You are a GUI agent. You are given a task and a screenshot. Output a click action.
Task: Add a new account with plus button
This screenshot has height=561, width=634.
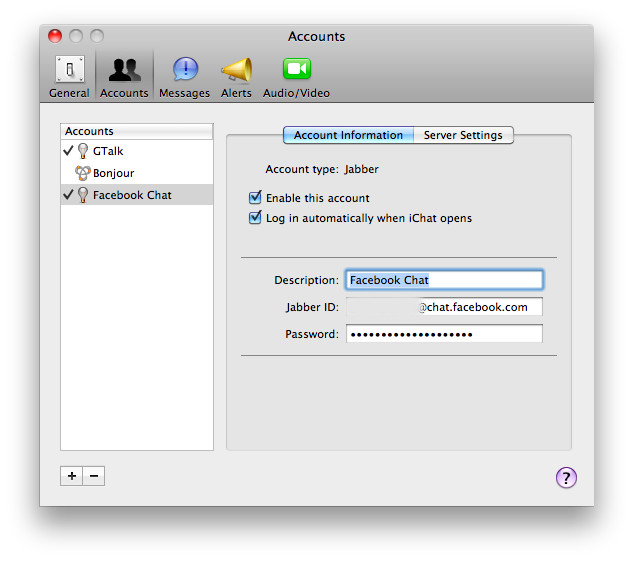[71, 476]
